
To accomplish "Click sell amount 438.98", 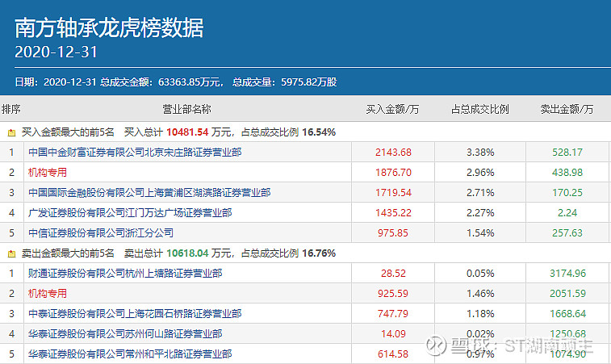I will [x=567, y=173].
